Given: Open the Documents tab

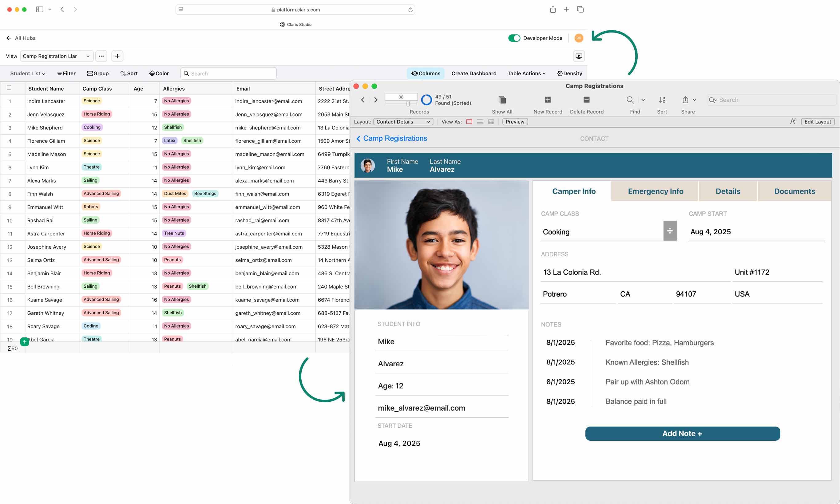Looking at the screenshot, I should pos(794,191).
